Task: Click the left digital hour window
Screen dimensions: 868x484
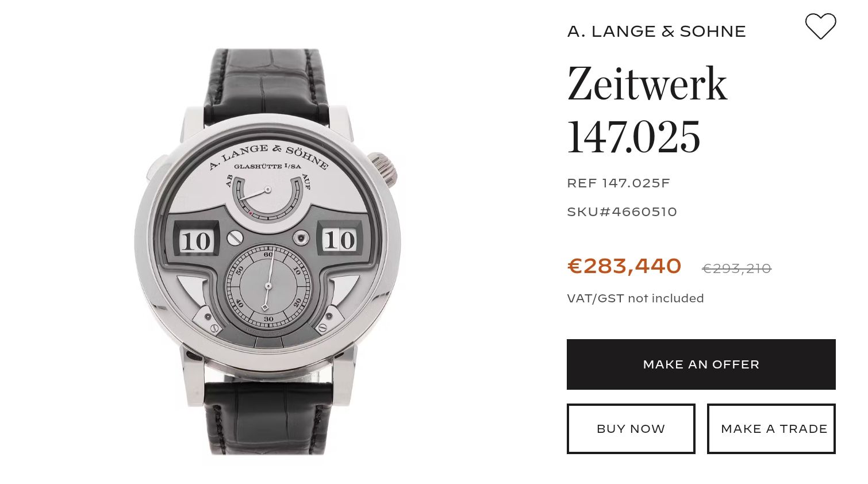Action: (196, 241)
